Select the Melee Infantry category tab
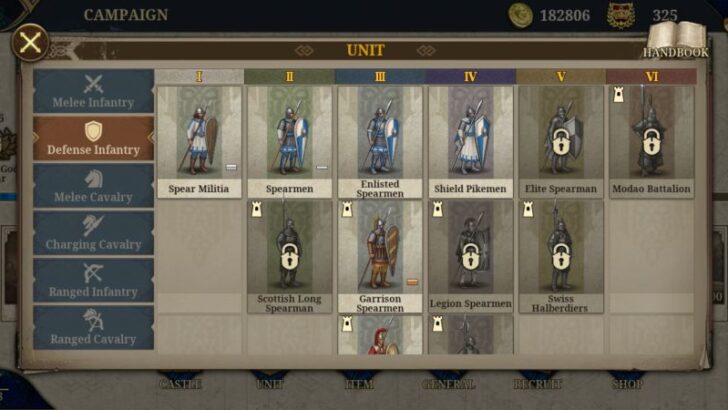This screenshot has height=410, width=728. (93, 91)
